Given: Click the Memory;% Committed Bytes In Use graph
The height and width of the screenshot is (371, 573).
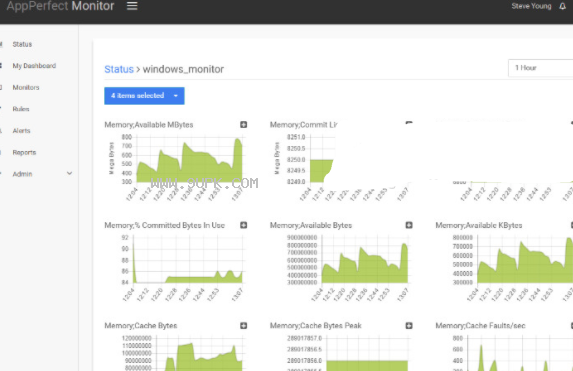Looking at the screenshot, I should click(x=188, y=260).
